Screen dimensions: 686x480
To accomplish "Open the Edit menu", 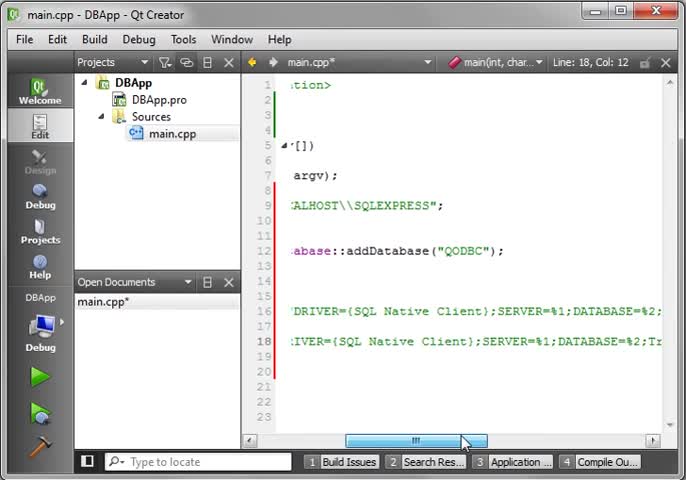I will 57,39.
